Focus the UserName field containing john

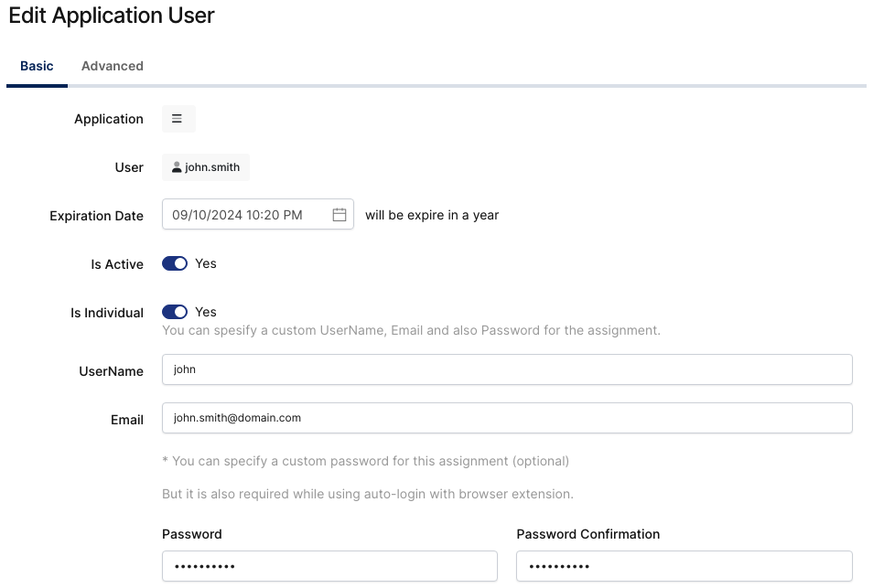click(x=506, y=369)
